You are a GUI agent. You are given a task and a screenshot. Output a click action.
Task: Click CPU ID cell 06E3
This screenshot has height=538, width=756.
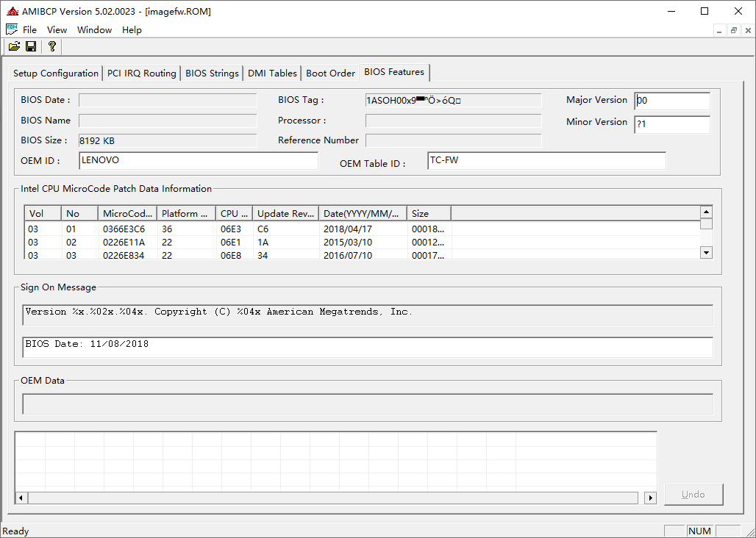231,229
